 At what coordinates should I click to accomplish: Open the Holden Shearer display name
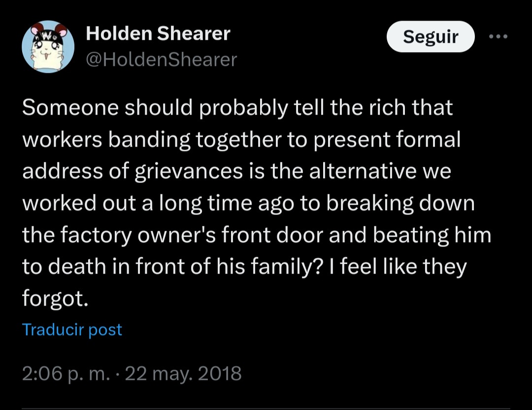(x=158, y=33)
